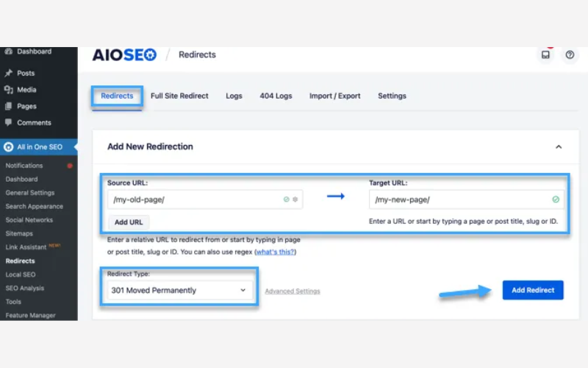Click the Media icon in sidebar

8,90
